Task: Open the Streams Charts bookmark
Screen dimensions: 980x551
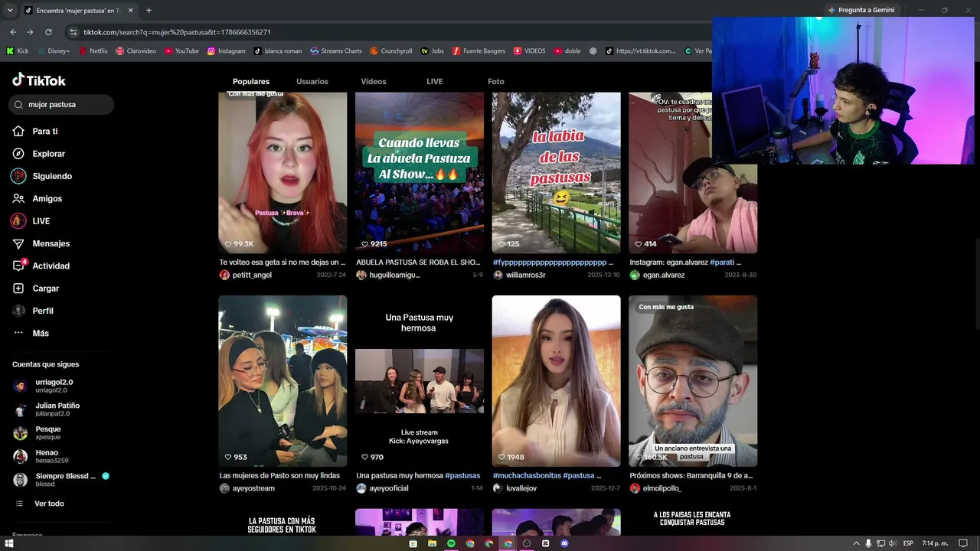Action: point(336,51)
